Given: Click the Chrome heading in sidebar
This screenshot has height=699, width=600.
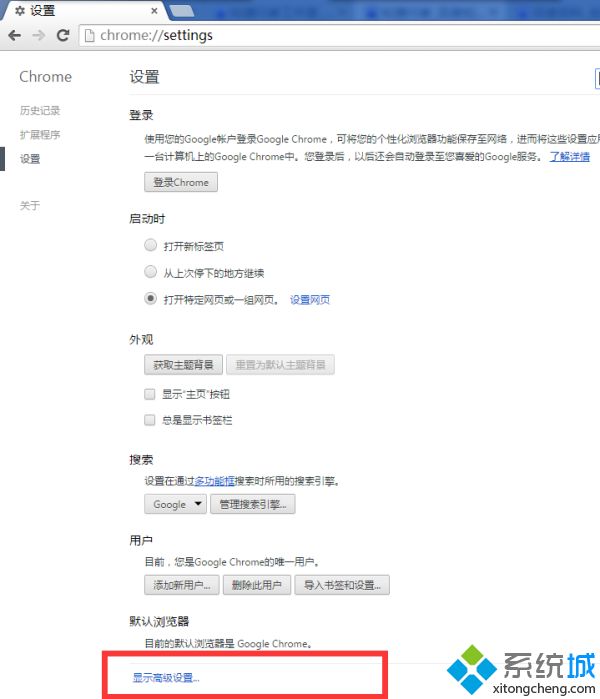Looking at the screenshot, I should click(x=45, y=77).
